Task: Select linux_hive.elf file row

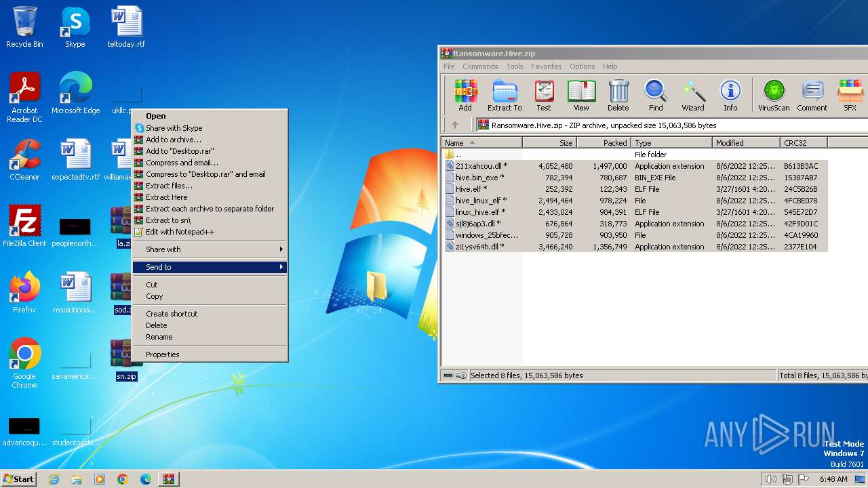Action: coord(635,211)
